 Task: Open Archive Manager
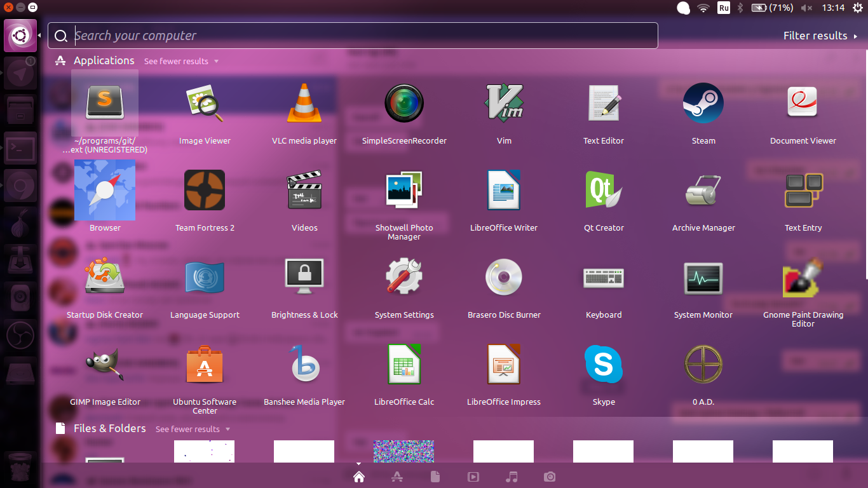(x=703, y=189)
